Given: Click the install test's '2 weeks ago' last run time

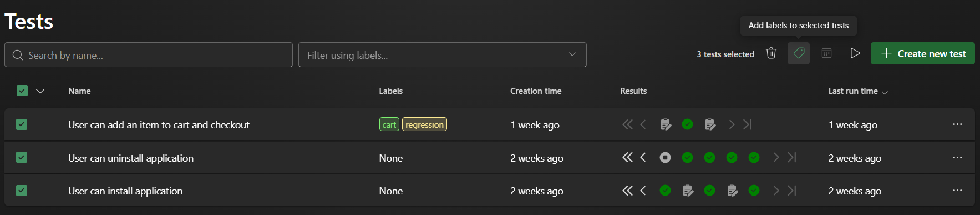Looking at the screenshot, I should coord(855,191).
